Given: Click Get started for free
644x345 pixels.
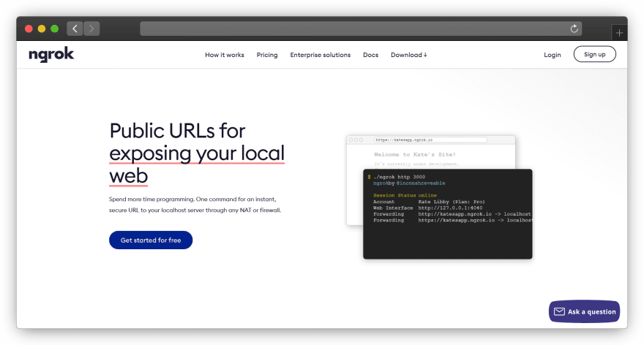Looking at the screenshot, I should 151,240.
